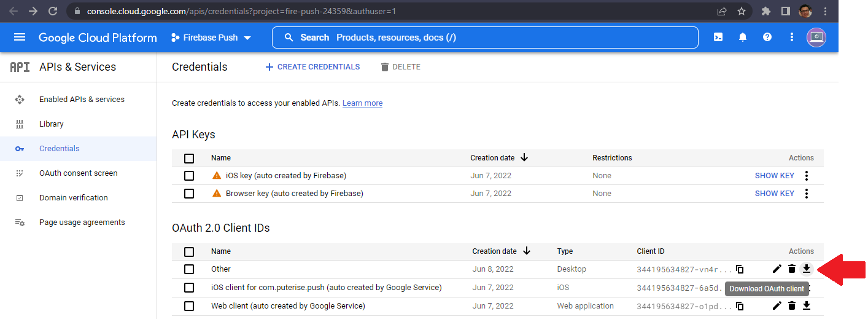Go to OAuth consent screen

[78, 173]
